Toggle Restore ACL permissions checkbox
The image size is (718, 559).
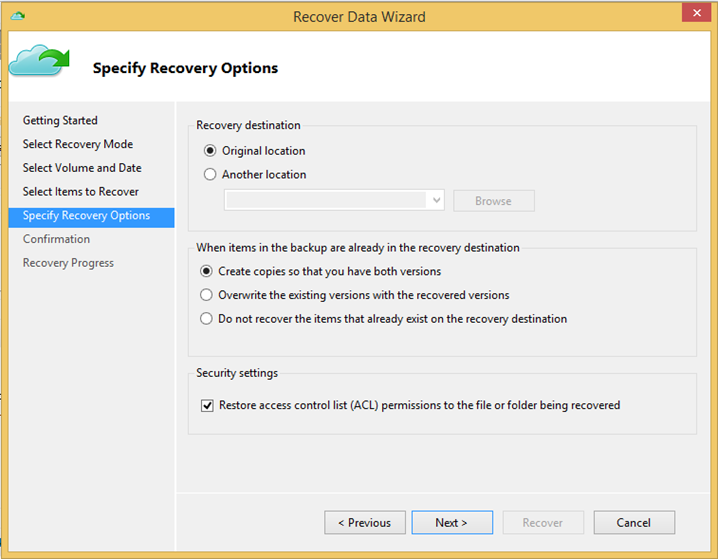click(207, 406)
